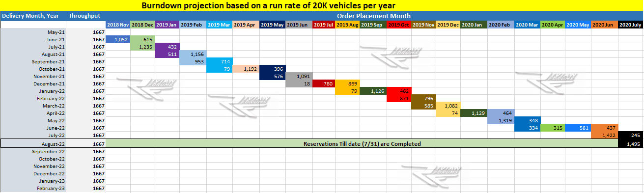The image size is (644, 193).
Task: Click the '2019 Jun' column header
Action: pos(299,24)
